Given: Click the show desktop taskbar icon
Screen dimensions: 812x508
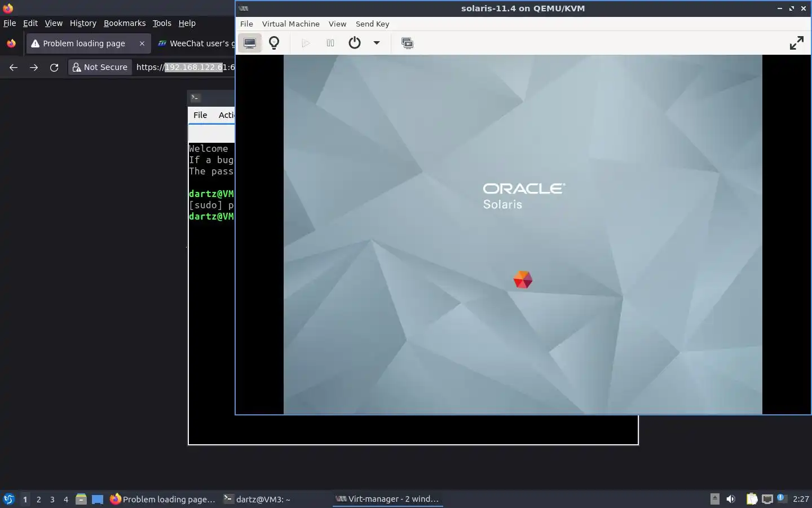Looking at the screenshot, I should click(x=98, y=499).
